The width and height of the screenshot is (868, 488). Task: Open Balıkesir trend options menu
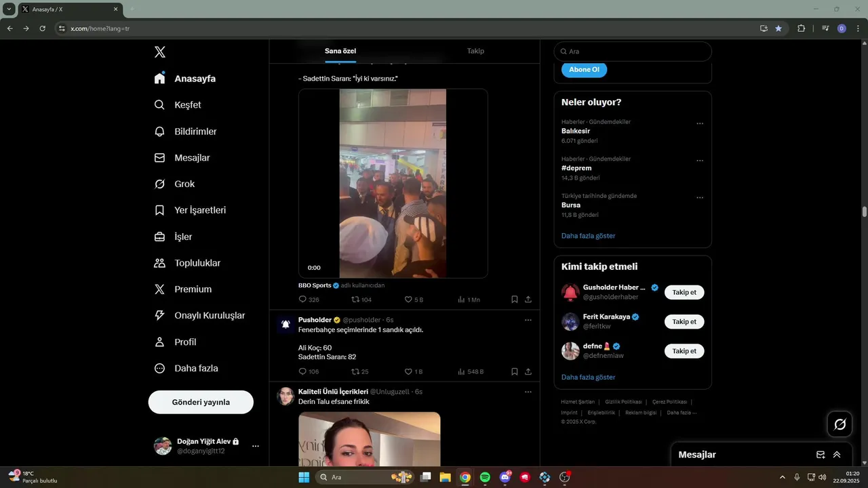click(700, 124)
